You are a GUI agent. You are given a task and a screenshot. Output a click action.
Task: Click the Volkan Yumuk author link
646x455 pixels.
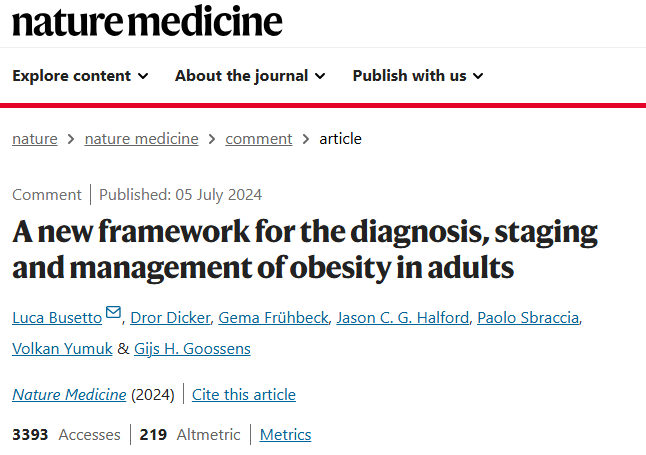[x=62, y=349]
